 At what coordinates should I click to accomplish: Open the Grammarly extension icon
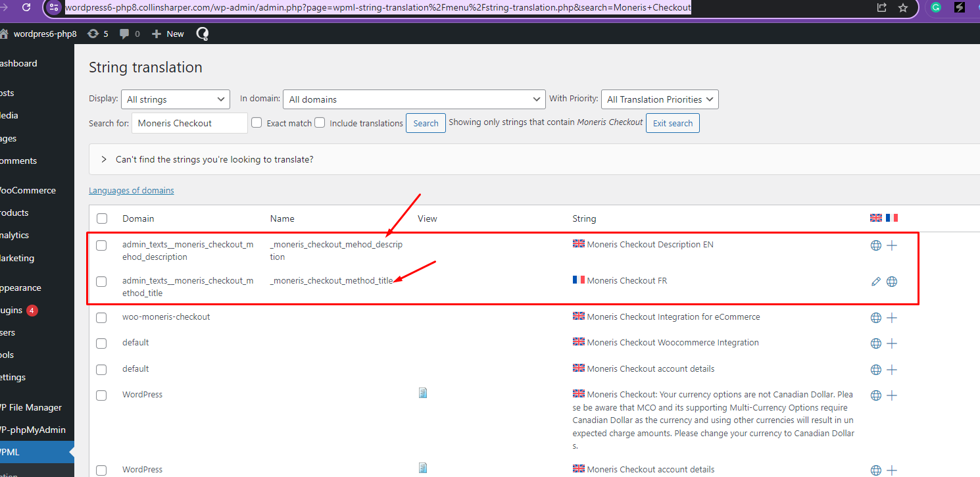tap(936, 8)
